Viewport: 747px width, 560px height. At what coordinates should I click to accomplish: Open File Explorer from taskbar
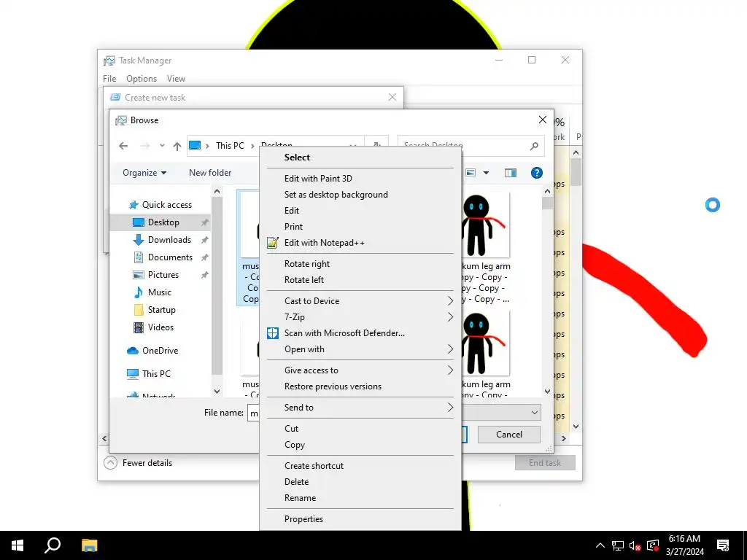click(x=89, y=545)
